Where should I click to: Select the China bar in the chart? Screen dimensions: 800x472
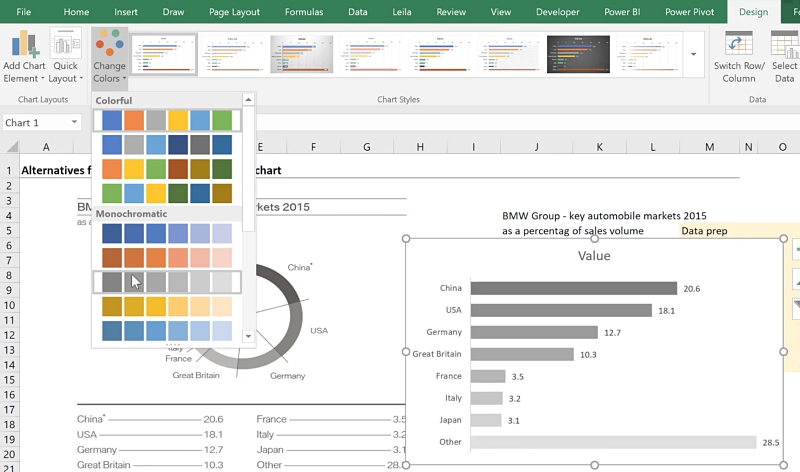point(572,288)
